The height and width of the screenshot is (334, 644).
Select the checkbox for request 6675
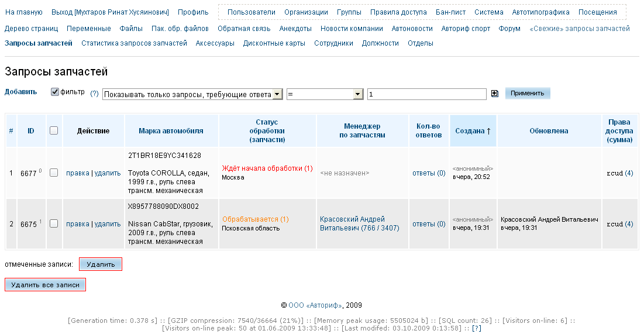[x=54, y=223]
